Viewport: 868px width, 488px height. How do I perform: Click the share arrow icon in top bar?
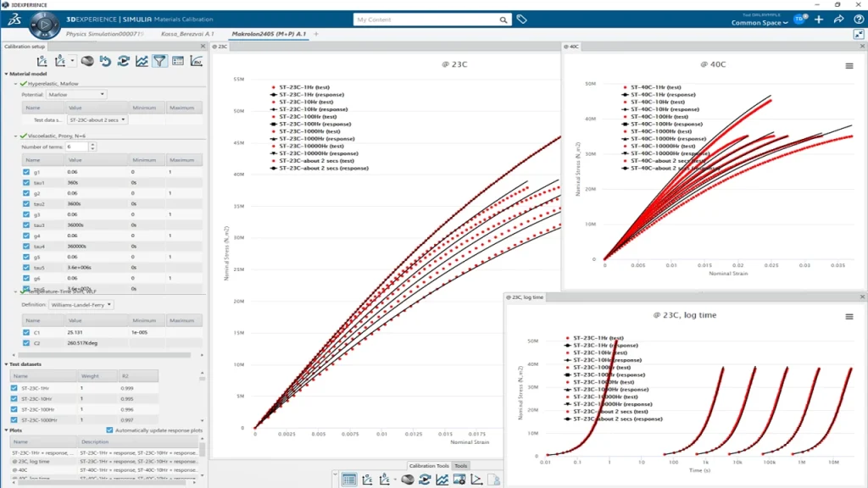point(838,19)
